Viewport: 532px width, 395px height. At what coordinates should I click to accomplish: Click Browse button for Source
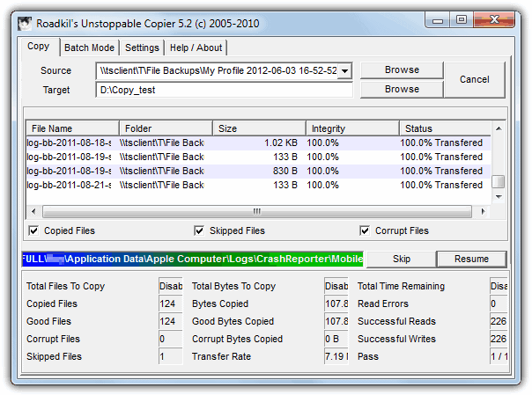[x=402, y=70]
